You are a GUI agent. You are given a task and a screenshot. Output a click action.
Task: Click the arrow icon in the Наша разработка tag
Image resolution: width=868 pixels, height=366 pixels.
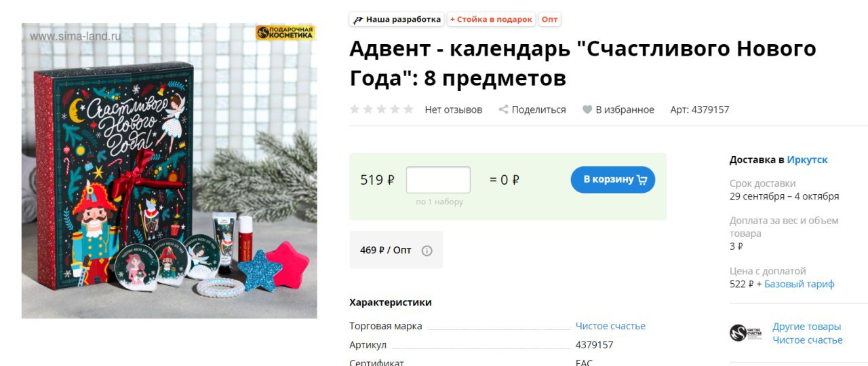358,20
